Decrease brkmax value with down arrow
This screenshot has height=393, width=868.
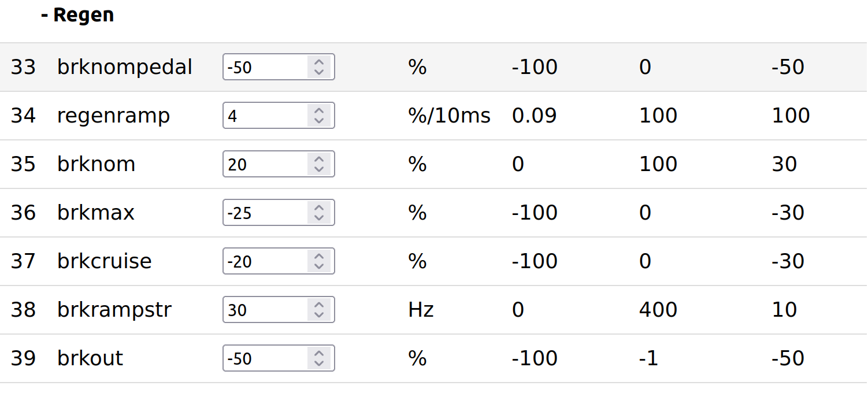[x=318, y=218]
